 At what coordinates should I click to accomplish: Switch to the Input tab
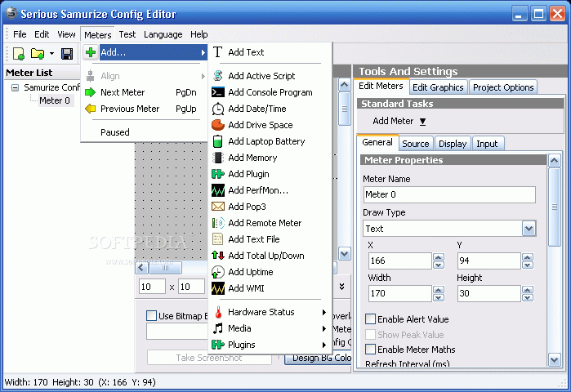pos(487,144)
